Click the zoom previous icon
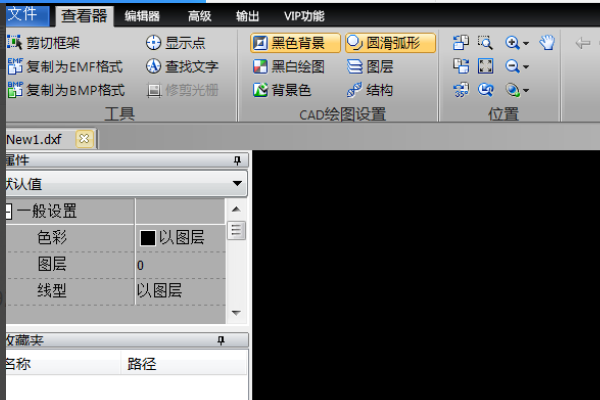The width and height of the screenshot is (600, 400). [x=485, y=90]
